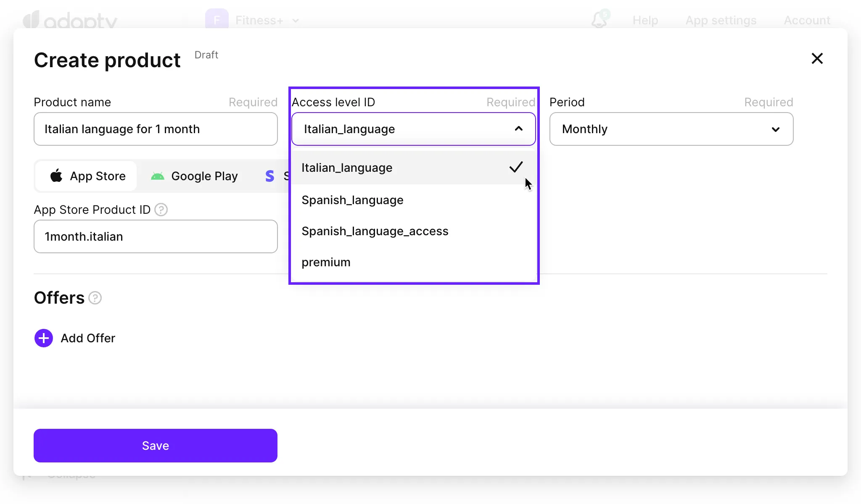This screenshot has height=504, width=861.
Task: Switch to the Google Play tab
Action: [x=195, y=176]
